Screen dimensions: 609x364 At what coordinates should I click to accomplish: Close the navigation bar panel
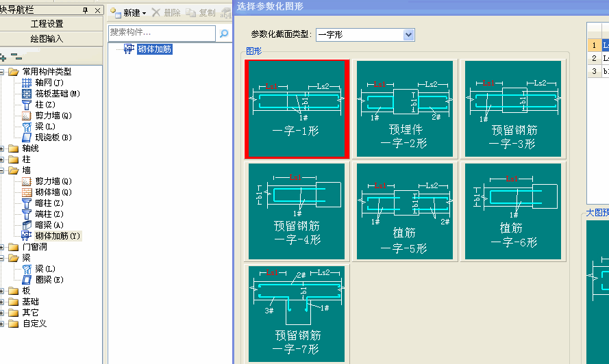[97, 10]
